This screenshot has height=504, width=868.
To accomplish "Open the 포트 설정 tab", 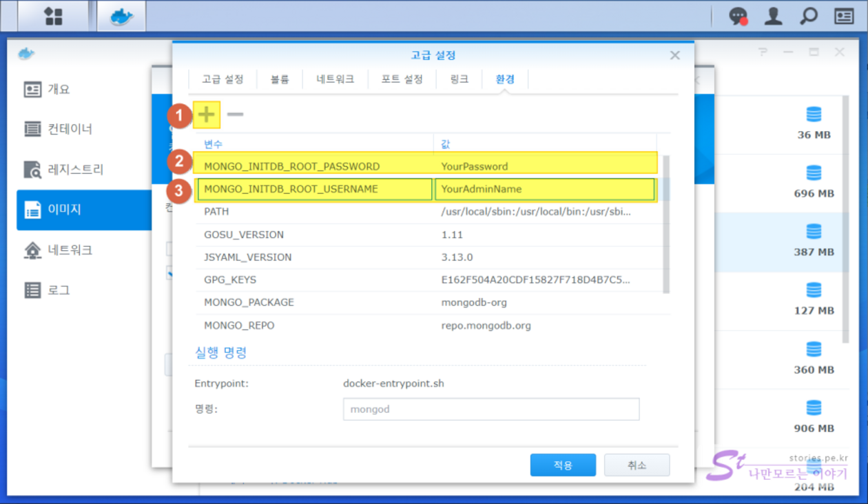I will pyautogui.click(x=402, y=79).
